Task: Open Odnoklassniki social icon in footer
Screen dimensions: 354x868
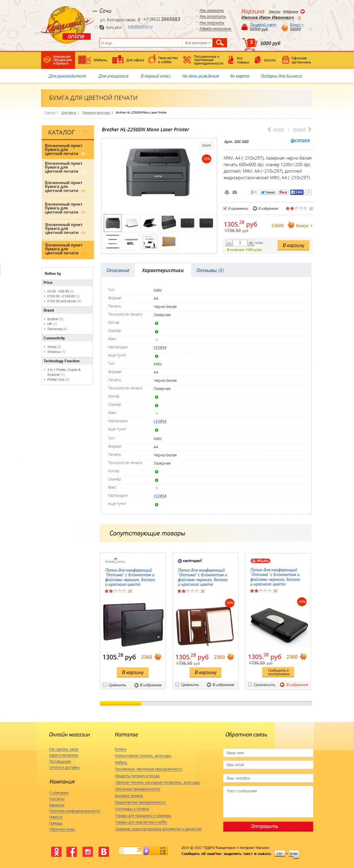Action: click(x=56, y=852)
